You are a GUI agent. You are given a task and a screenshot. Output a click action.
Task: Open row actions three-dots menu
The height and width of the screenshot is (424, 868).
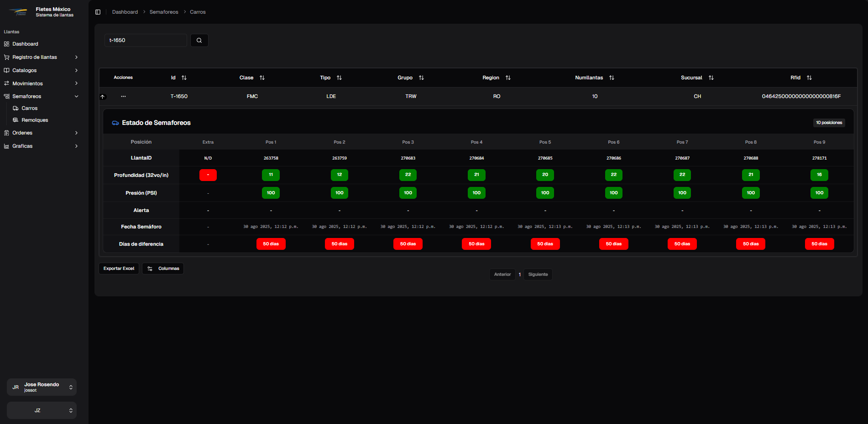click(123, 97)
